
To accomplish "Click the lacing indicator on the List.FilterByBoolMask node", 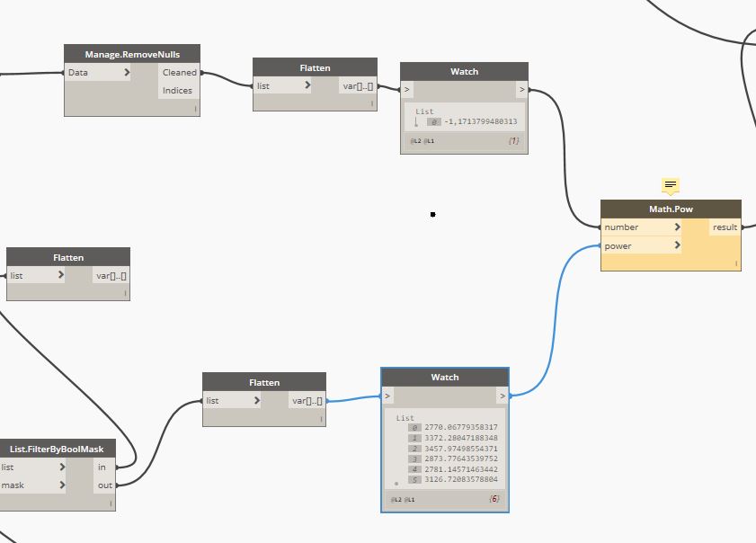I will tap(111, 504).
